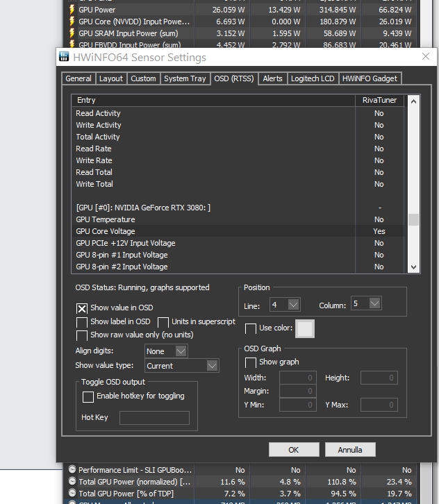Select the Read Rate entry
Screen dimensions: 439x504
coord(238,149)
